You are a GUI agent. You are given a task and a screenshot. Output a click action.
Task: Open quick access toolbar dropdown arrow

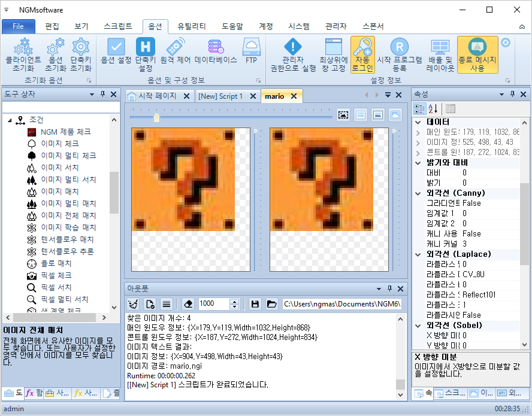click(6, 10)
